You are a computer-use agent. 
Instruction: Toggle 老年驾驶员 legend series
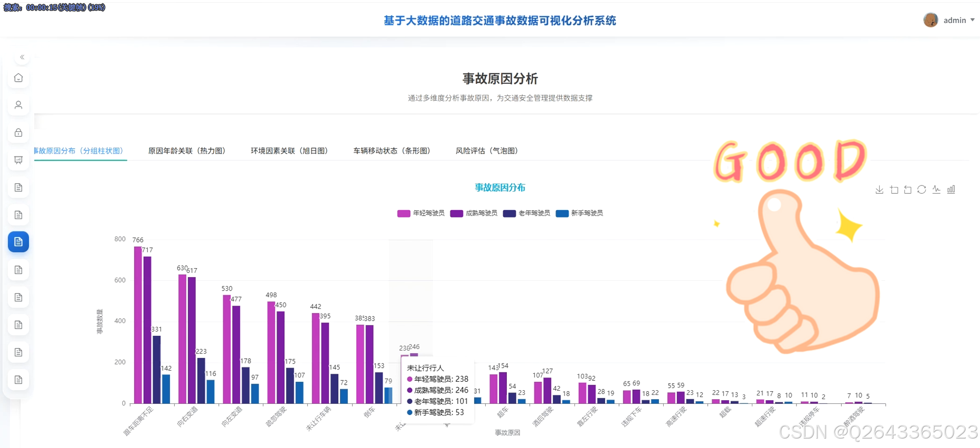[526, 213]
